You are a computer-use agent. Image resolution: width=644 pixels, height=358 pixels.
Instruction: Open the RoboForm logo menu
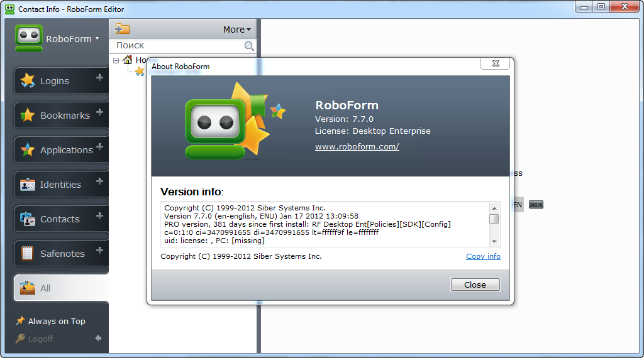(29, 38)
